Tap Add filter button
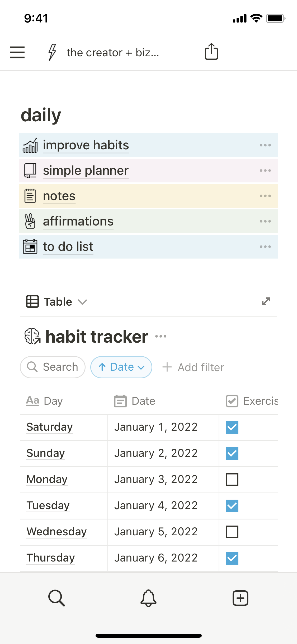This screenshot has height=644, width=297. point(193,367)
